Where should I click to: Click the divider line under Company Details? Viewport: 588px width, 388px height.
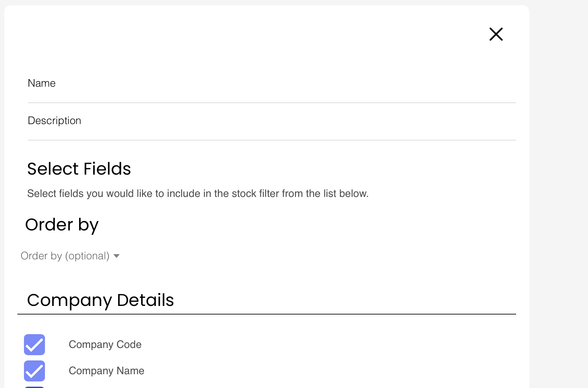coord(266,314)
